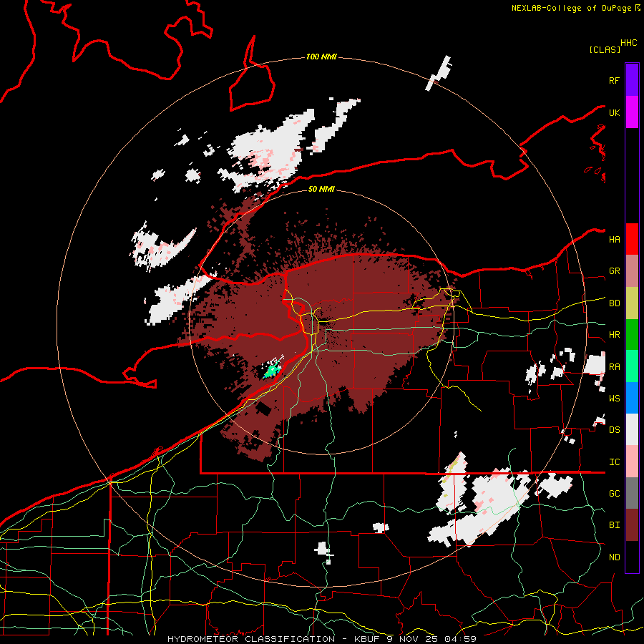The width and height of the screenshot is (644, 644).
Task: Click the bright red HA legend swatch
Action: [632, 239]
